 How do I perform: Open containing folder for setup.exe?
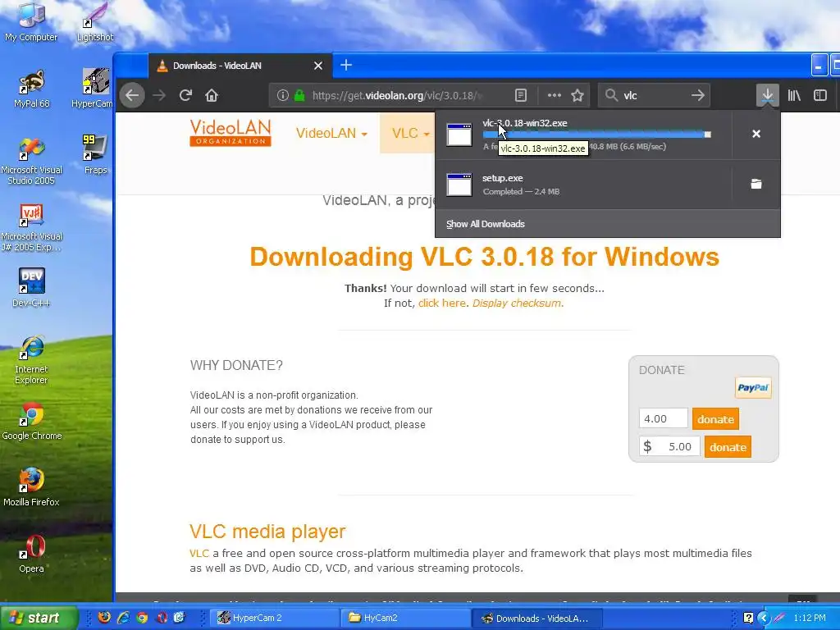(x=756, y=184)
